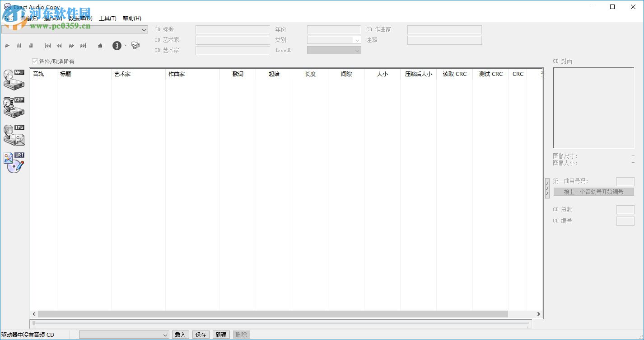The height and width of the screenshot is (340, 644).
Task: Click the camera capture icon in toolbar
Action: coord(136,45)
